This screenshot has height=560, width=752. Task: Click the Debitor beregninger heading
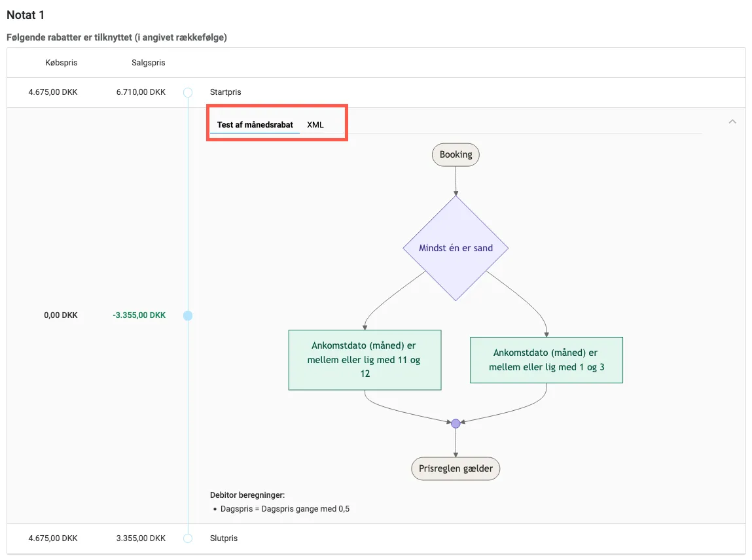[x=247, y=495]
